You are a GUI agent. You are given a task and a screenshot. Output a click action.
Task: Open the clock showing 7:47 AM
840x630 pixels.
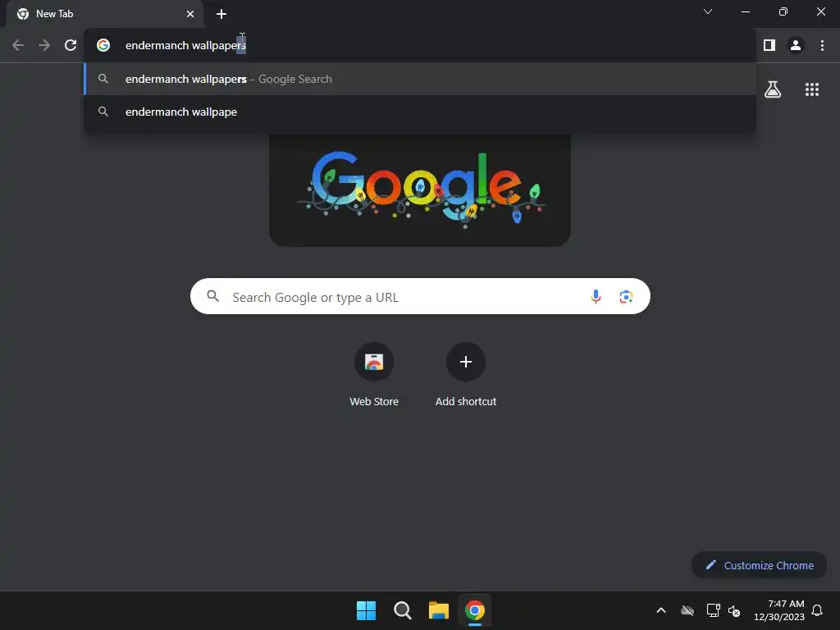[779, 610]
